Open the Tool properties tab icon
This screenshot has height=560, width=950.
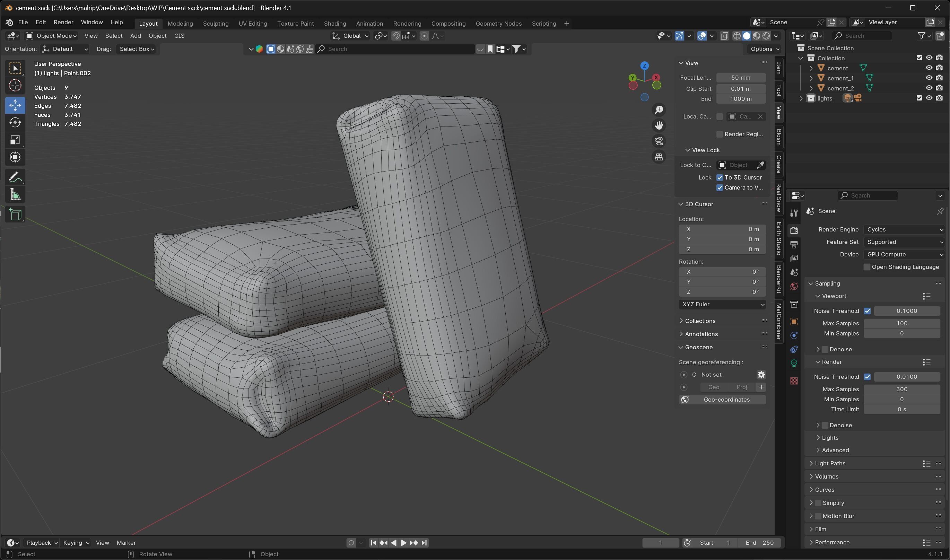click(794, 213)
